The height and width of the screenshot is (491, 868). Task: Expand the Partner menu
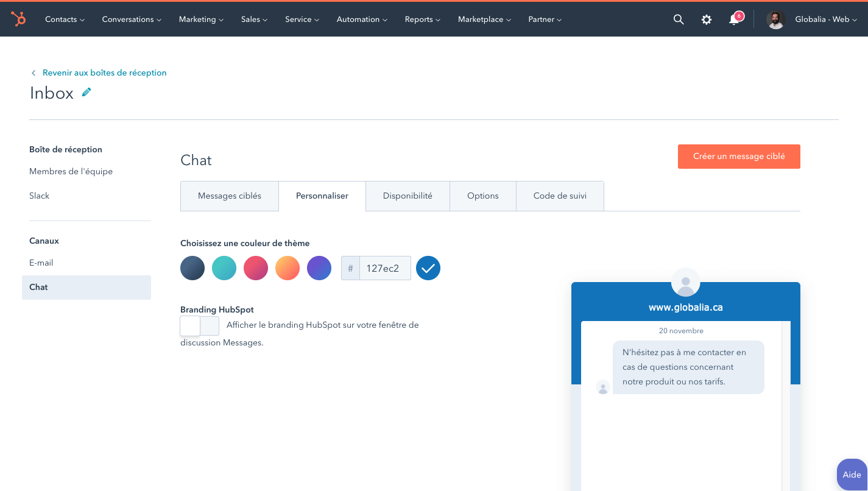(x=545, y=19)
